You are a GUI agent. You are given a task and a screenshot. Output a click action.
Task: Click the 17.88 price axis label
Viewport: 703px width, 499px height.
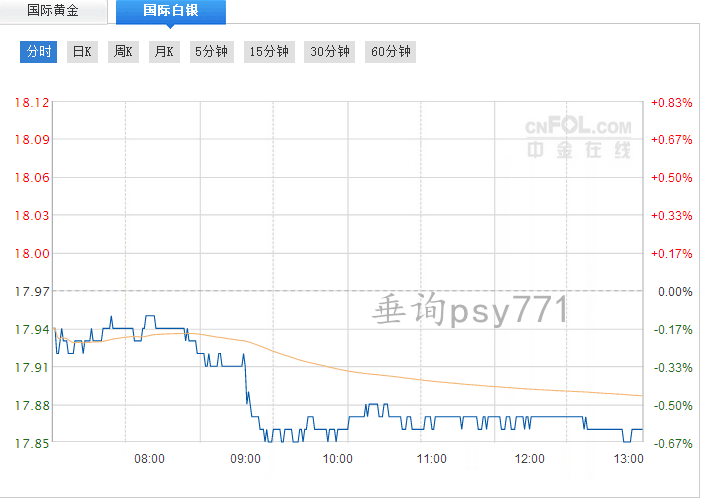(32, 406)
